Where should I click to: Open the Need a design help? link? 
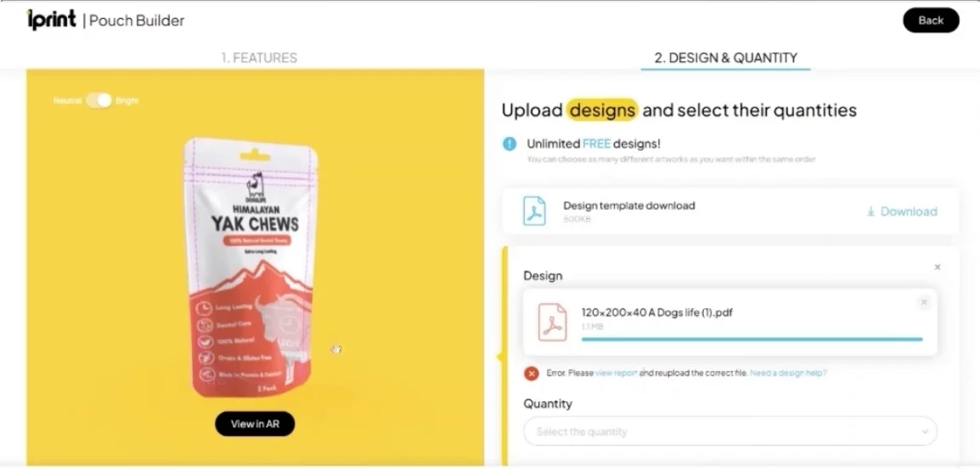[788, 373]
